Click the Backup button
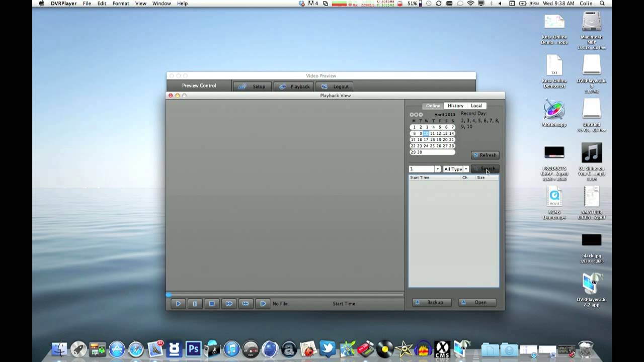 (x=432, y=302)
